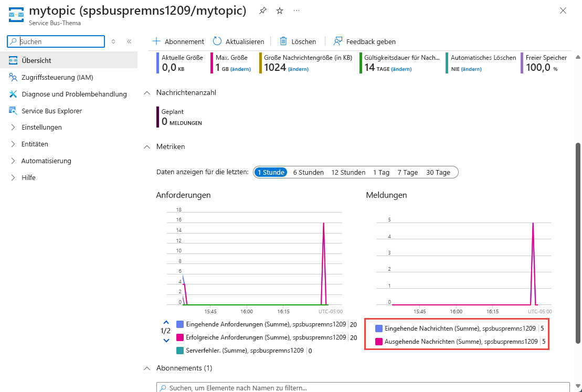This screenshot has width=582, height=392.
Task: Open the Anforderungen chart
Action: [255, 260]
